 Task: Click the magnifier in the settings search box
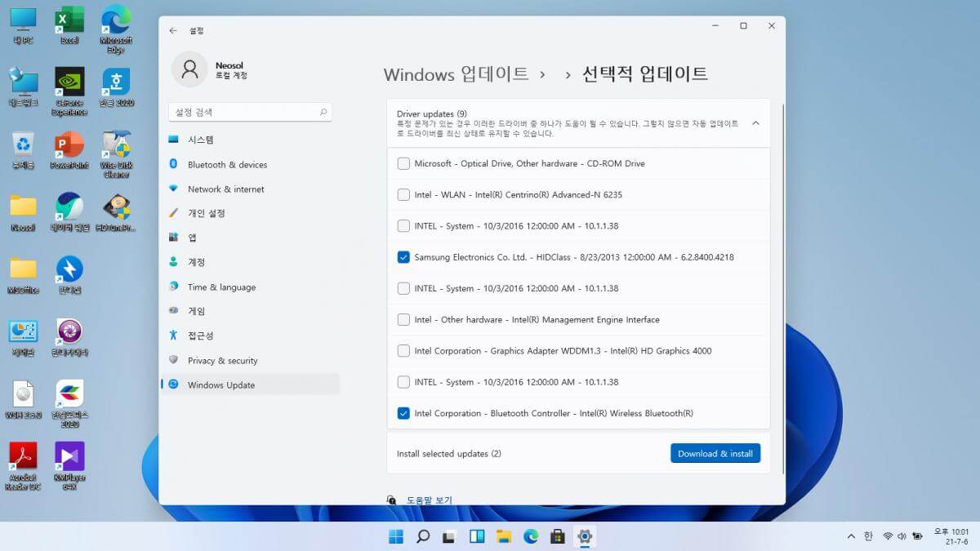pos(323,112)
